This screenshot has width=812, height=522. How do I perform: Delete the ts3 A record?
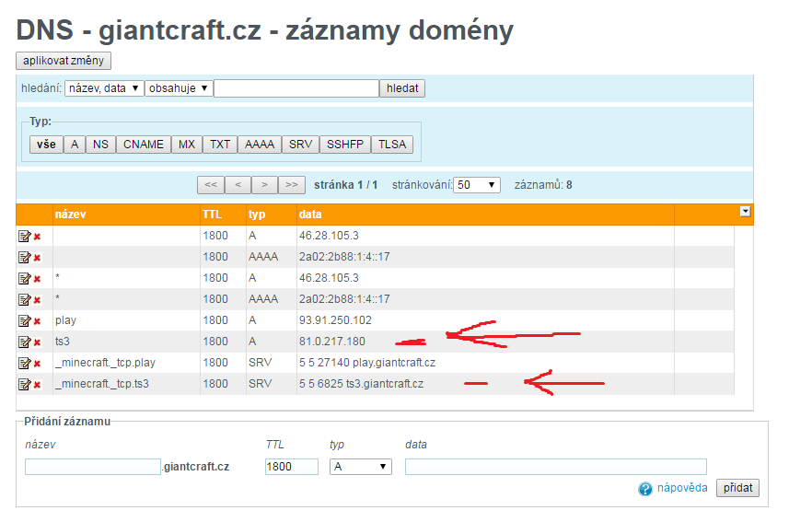click(38, 342)
